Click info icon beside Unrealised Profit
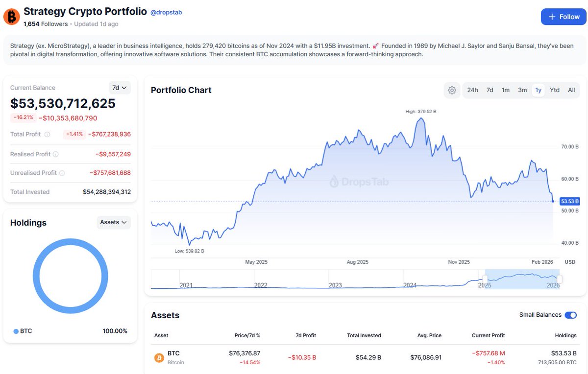 [x=62, y=173]
